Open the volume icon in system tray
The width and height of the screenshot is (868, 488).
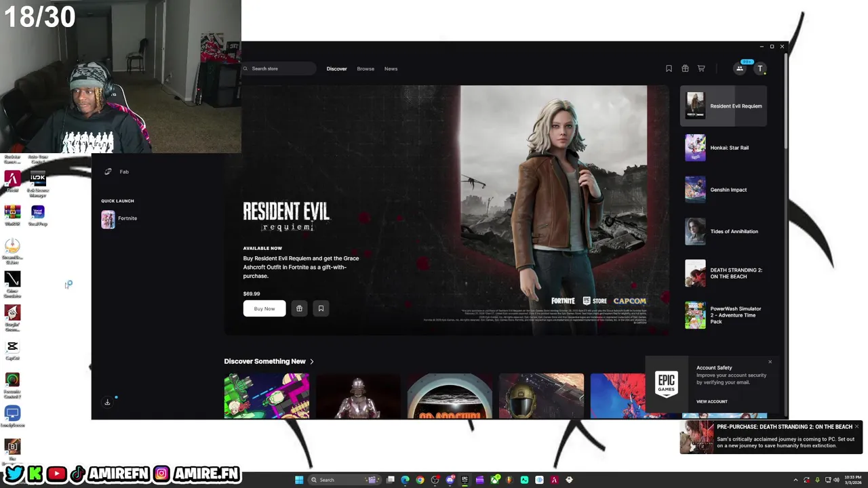tap(836, 480)
